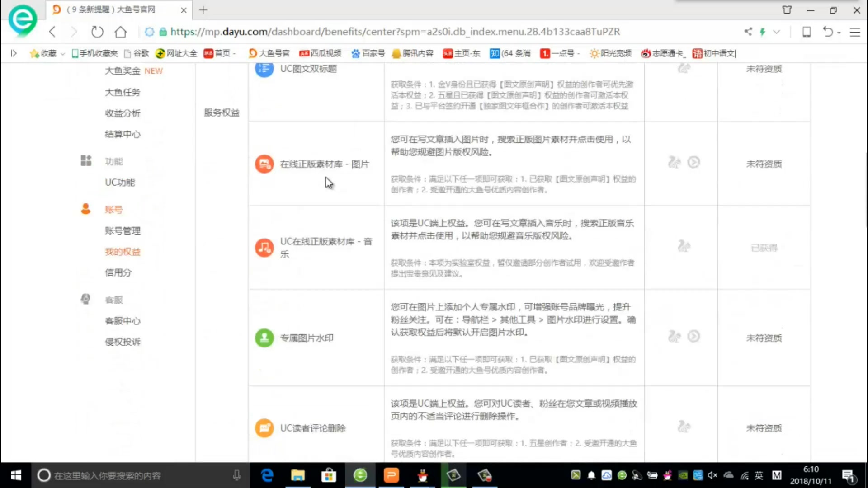Click play-circle icon in 在线正版素材库-图片 row
868x488 pixels.
693,162
